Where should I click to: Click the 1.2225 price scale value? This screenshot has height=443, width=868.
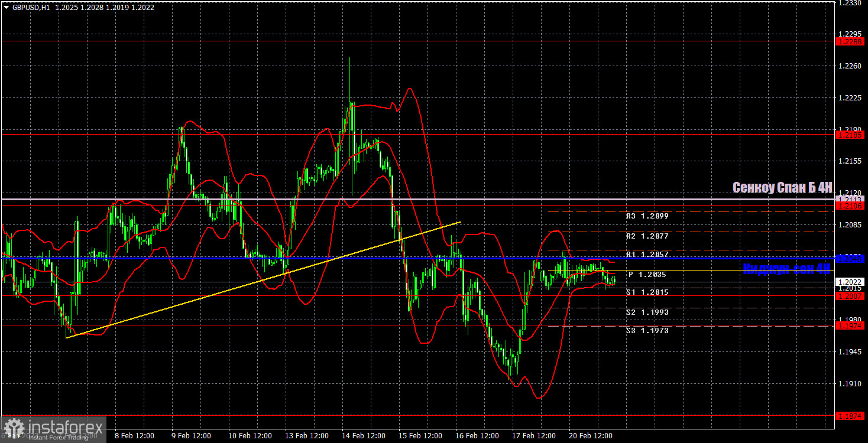coord(850,98)
